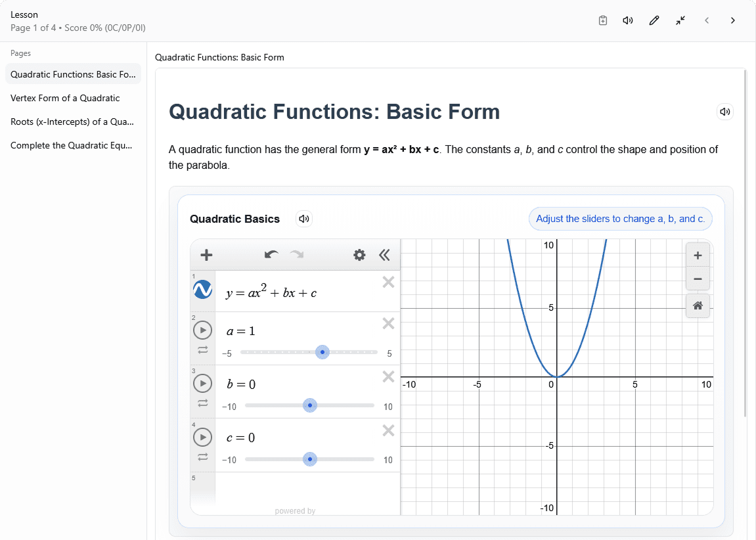Go to previous page arrow
Viewport: 756px width, 540px height.
point(707,20)
